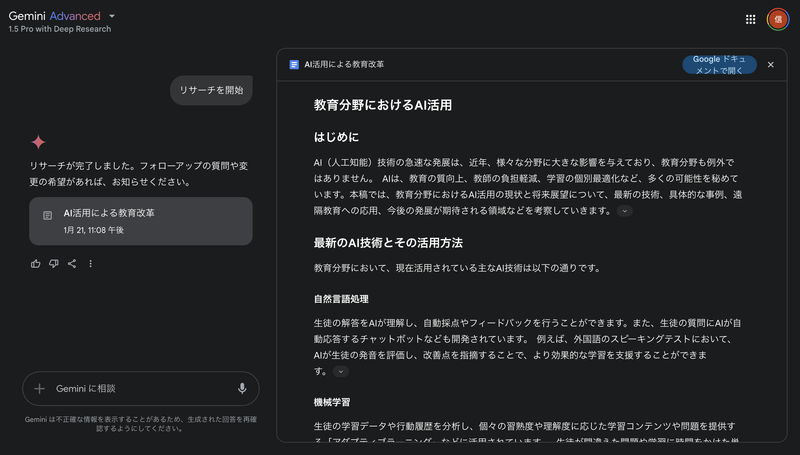
Task: Open the Google apps grid
Action: (x=750, y=19)
